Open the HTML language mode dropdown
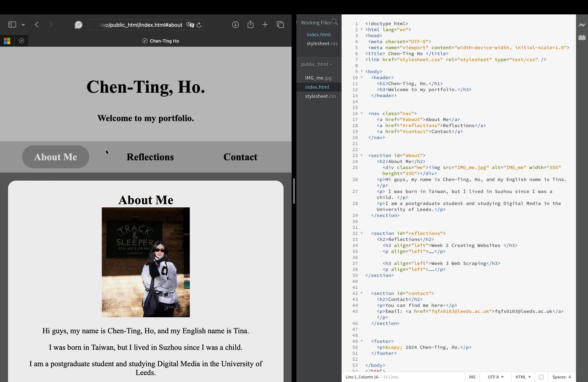 523,377
